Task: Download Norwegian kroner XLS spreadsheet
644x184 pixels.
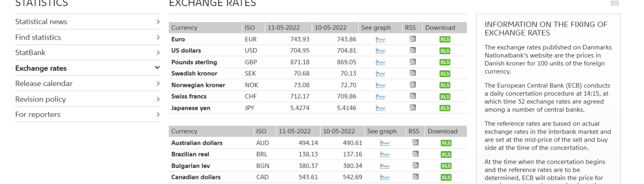Action: 444,85
